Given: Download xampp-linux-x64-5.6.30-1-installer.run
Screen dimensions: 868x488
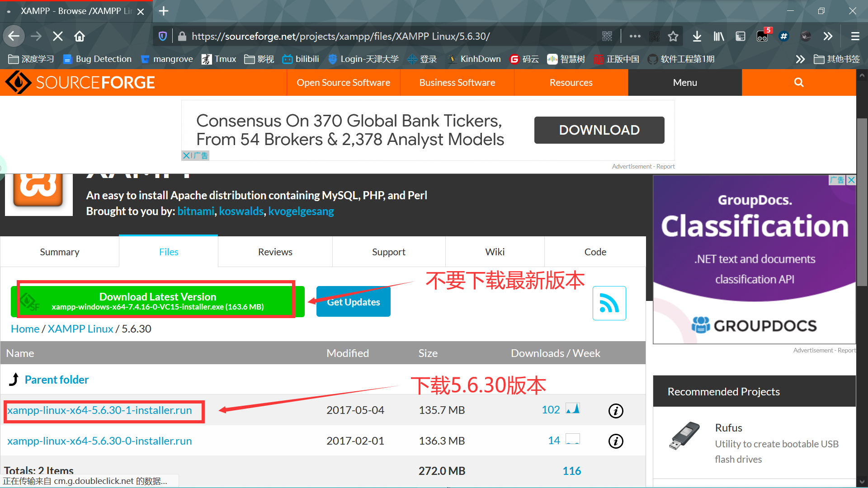Looking at the screenshot, I should pos(99,410).
